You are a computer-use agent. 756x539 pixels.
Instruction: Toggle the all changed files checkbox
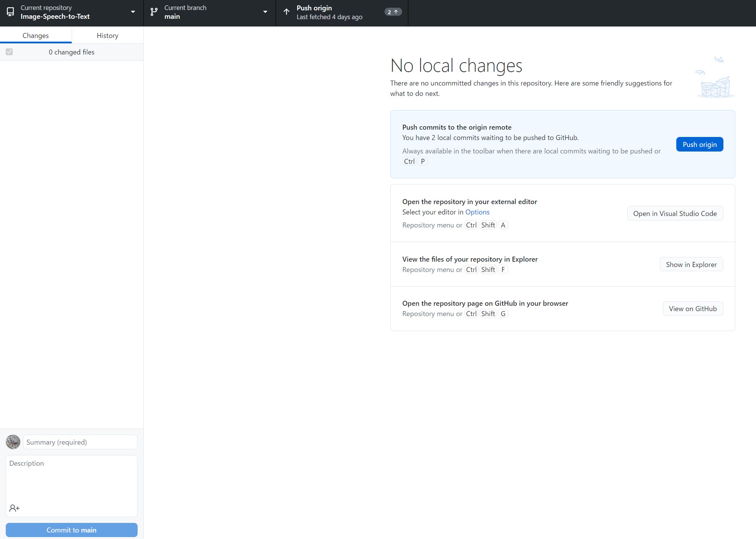click(9, 52)
